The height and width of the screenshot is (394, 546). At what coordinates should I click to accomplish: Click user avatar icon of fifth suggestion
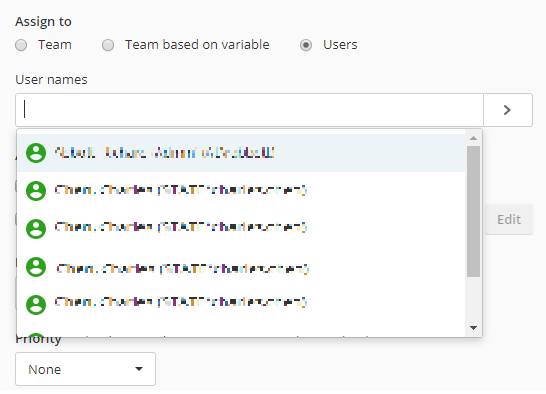(36, 305)
